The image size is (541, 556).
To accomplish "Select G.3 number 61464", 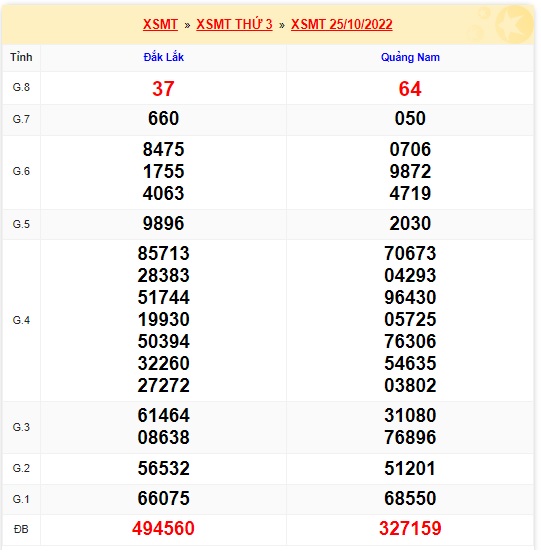I will [x=163, y=416].
